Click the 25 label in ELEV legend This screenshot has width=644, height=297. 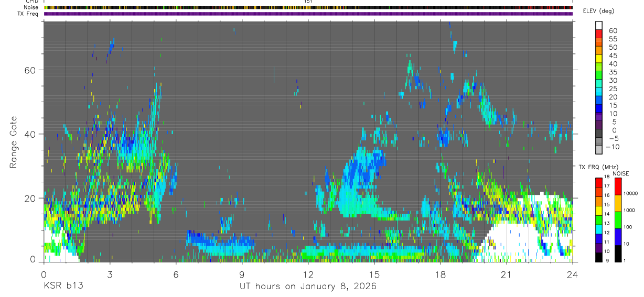tap(613, 89)
